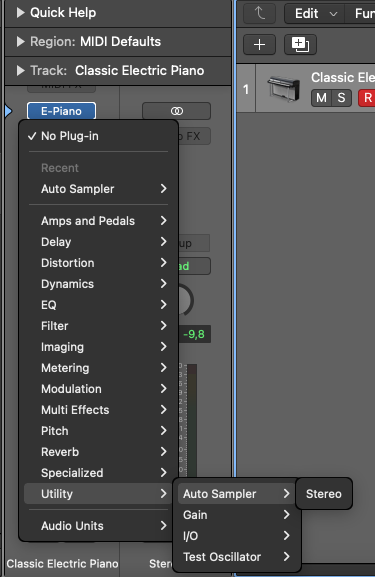Toggle record enable on the piano track

pos(367,98)
